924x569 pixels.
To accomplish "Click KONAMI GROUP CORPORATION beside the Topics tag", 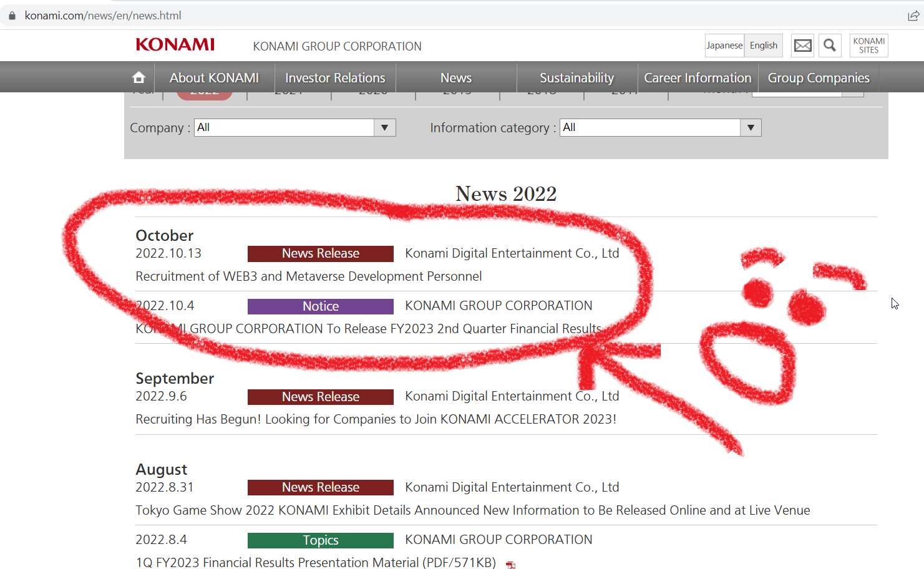I will coord(498,540).
